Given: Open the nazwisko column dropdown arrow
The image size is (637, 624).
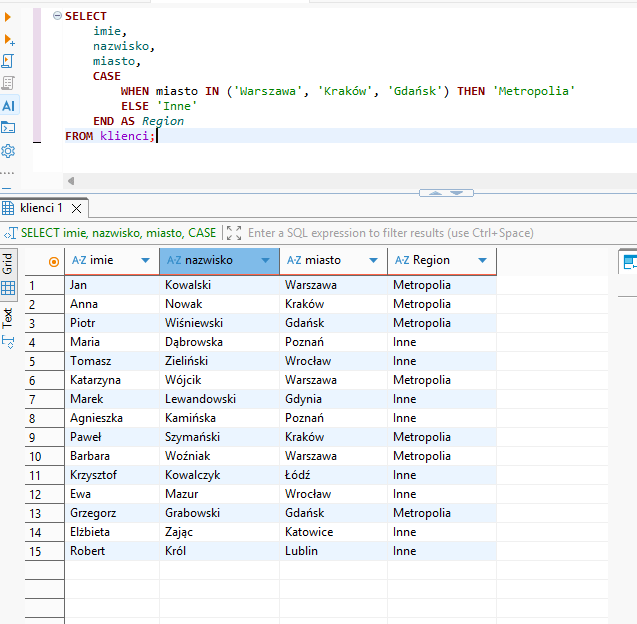Looking at the screenshot, I should point(265,261).
